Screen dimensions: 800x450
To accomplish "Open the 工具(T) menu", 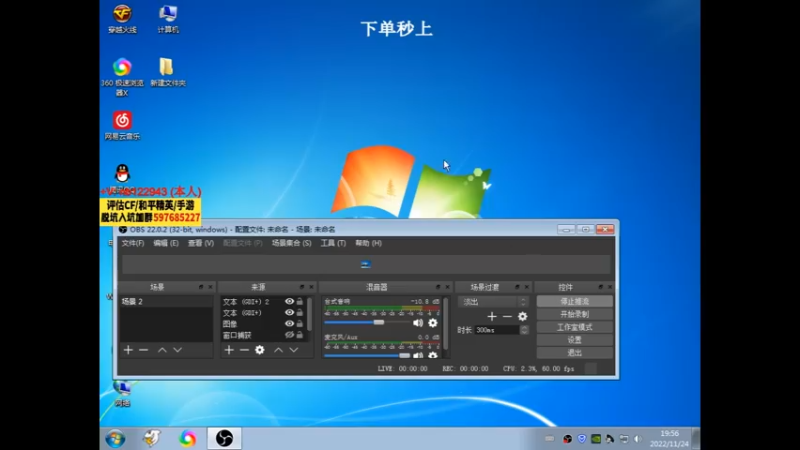I will 333,243.
